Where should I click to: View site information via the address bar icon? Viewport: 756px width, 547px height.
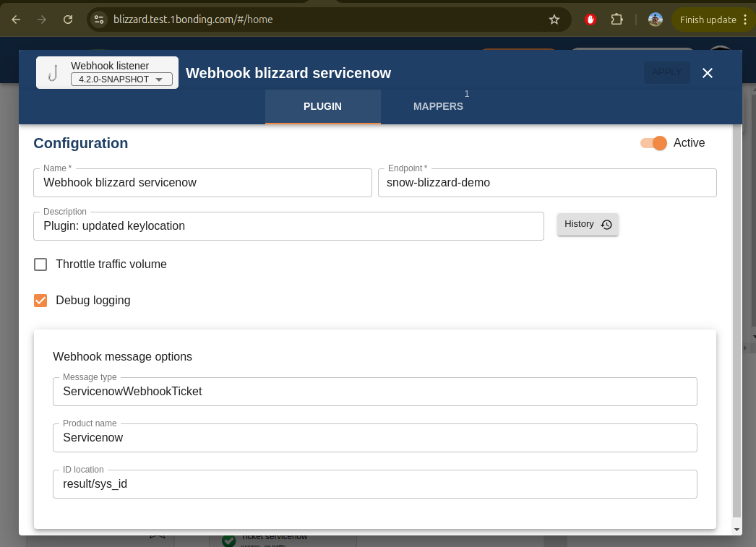[98, 20]
